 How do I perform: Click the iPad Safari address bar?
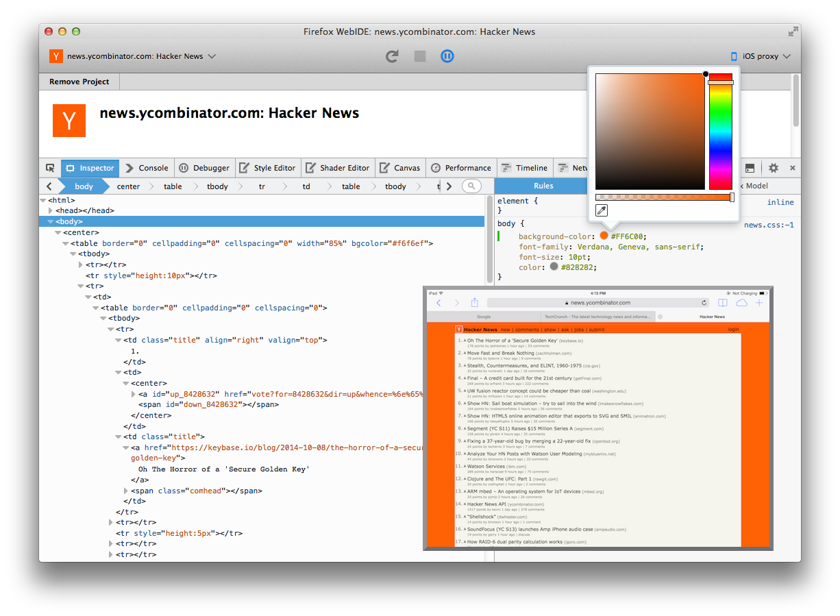pyautogui.click(x=598, y=302)
